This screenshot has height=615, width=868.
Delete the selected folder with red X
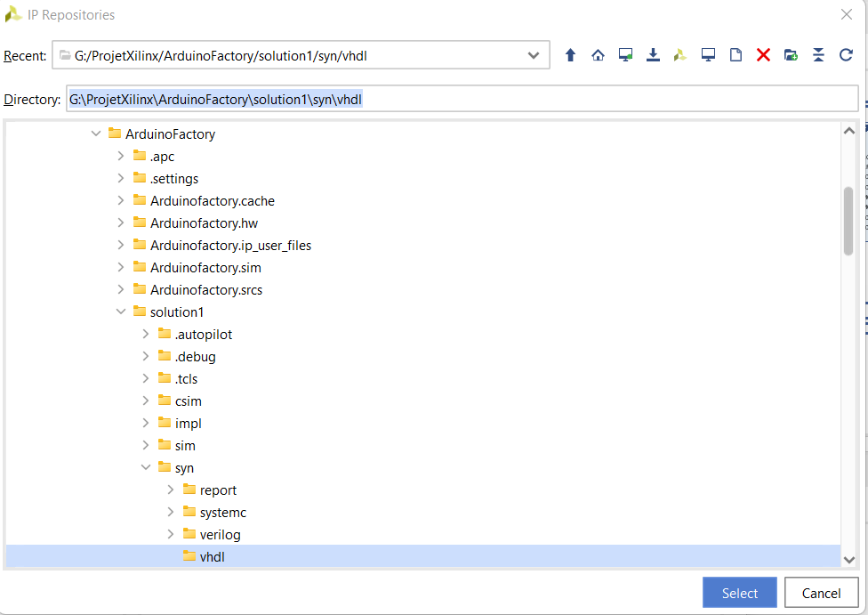(763, 55)
